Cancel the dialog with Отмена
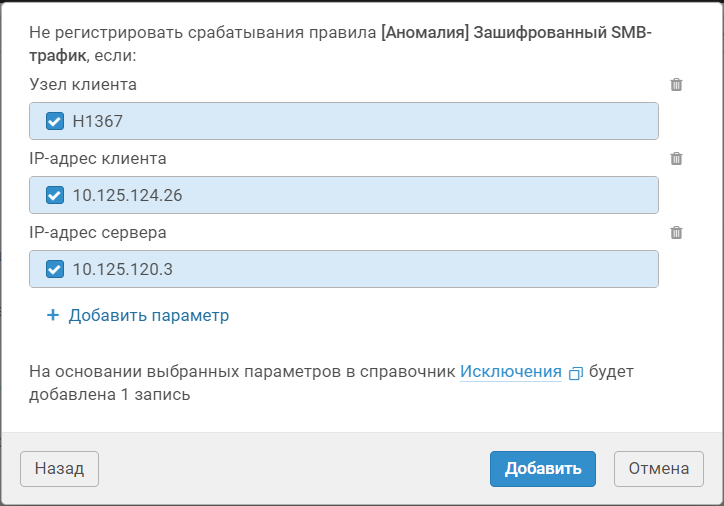The image size is (724, 506). pos(658,468)
